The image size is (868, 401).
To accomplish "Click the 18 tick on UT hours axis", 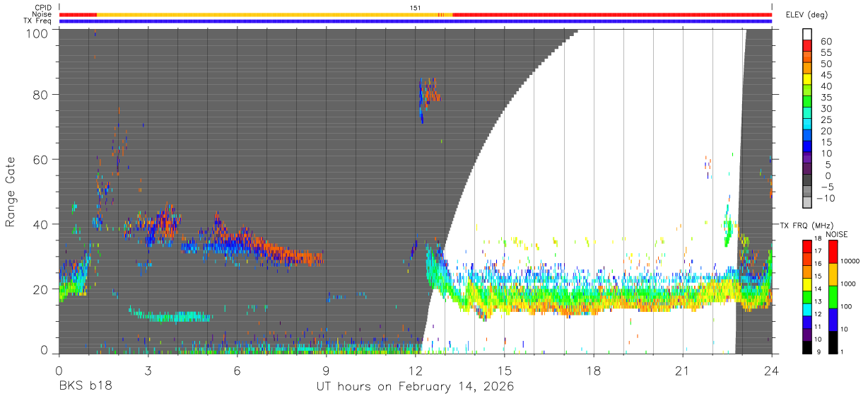I will 593,371.
